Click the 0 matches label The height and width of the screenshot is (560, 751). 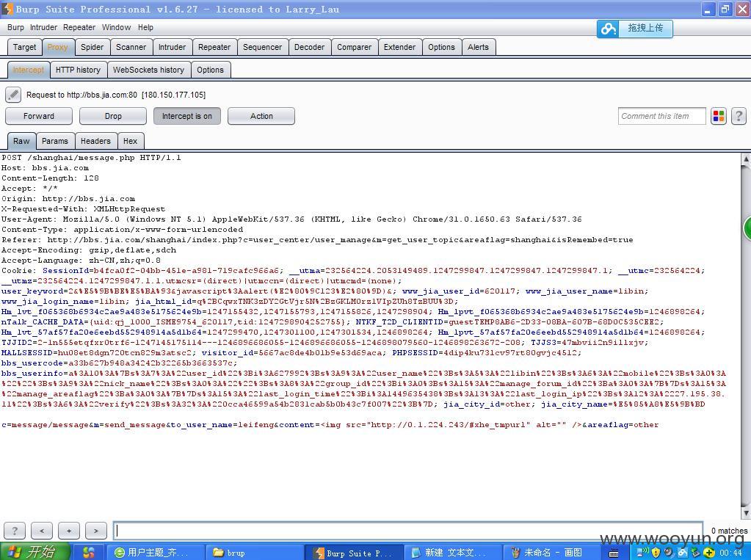click(x=729, y=531)
